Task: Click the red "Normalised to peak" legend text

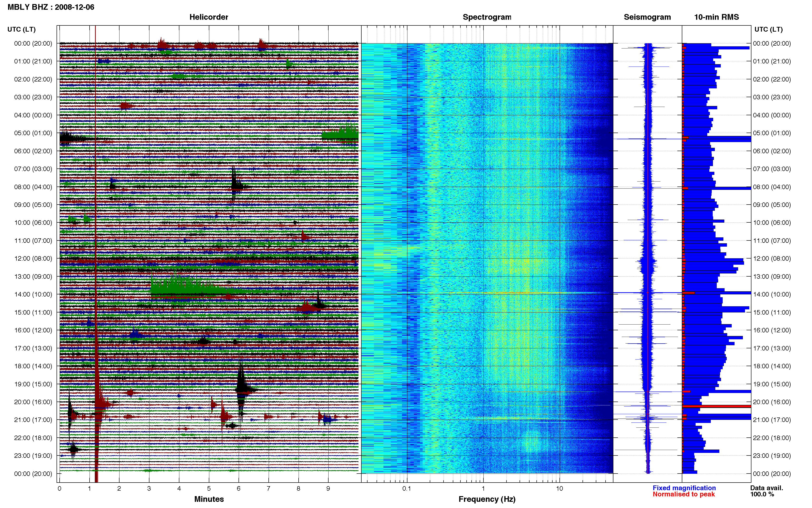Action: [x=684, y=494]
